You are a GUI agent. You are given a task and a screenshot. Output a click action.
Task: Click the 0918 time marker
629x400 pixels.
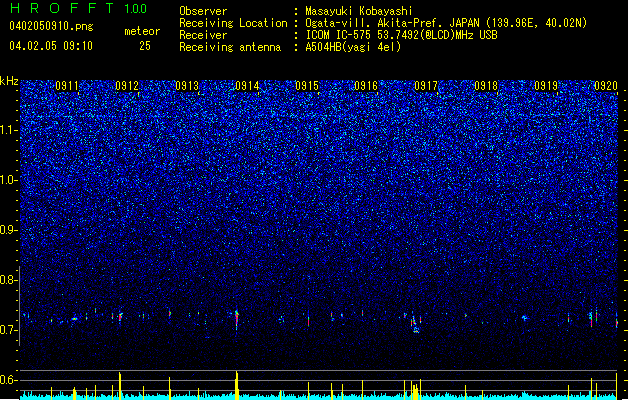pos(486,86)
